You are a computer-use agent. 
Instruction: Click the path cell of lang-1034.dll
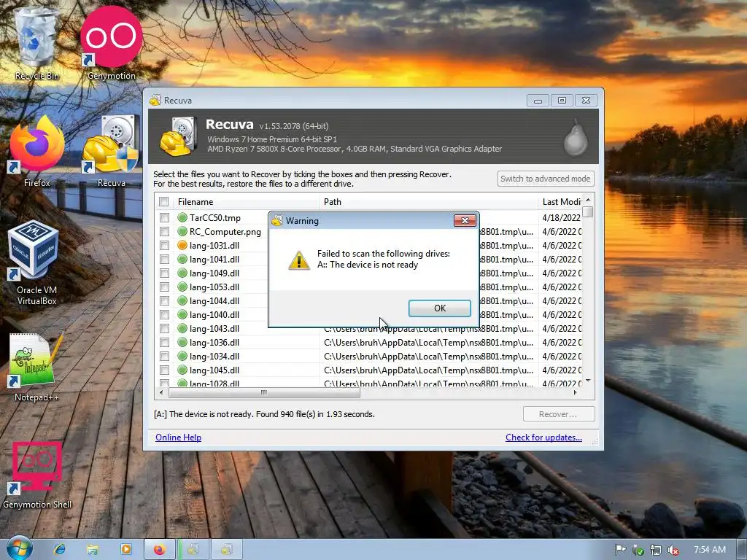[428, 356]
